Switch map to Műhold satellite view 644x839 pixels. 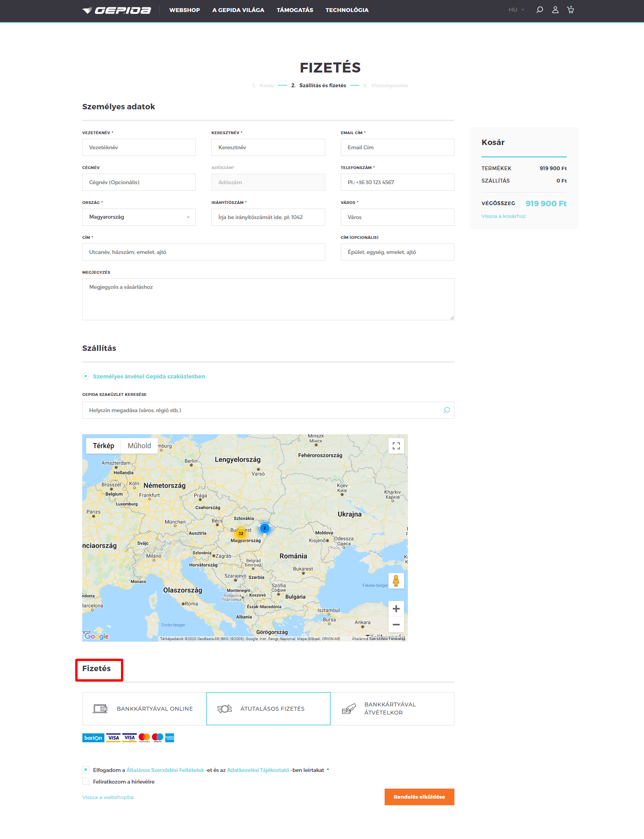click(x=139, y=446)
